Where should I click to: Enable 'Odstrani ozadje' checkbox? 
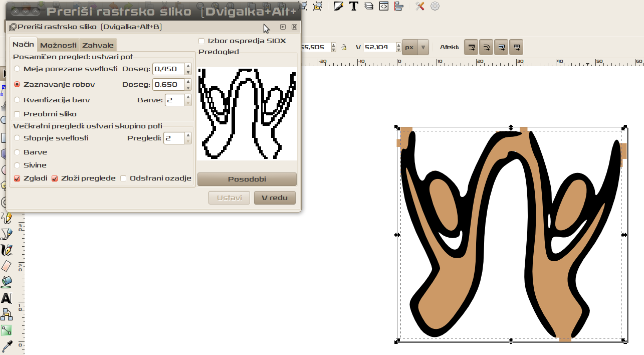pos(123,178)
